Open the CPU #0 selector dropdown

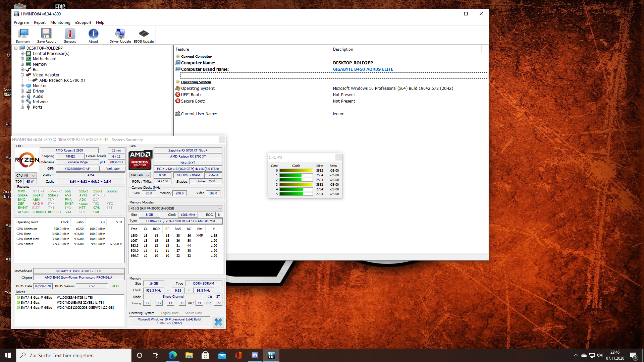pyautogui.click(x=26, y=175)
